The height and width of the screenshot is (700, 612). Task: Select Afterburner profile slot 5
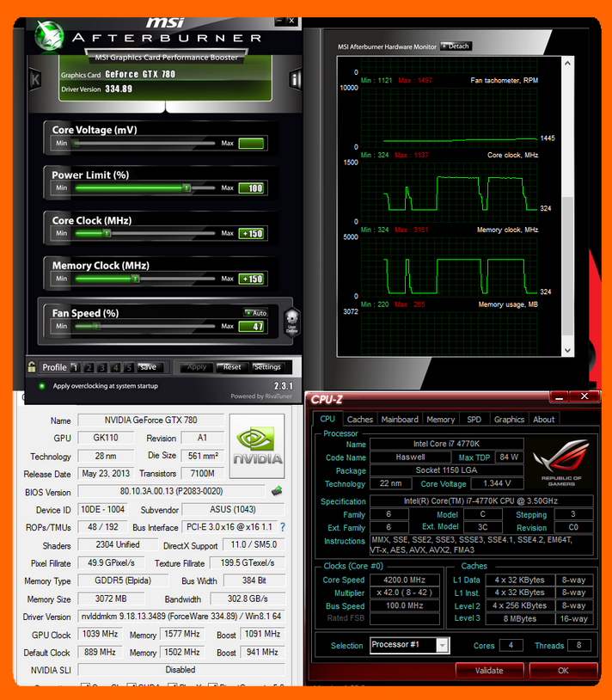click(129, 367)
